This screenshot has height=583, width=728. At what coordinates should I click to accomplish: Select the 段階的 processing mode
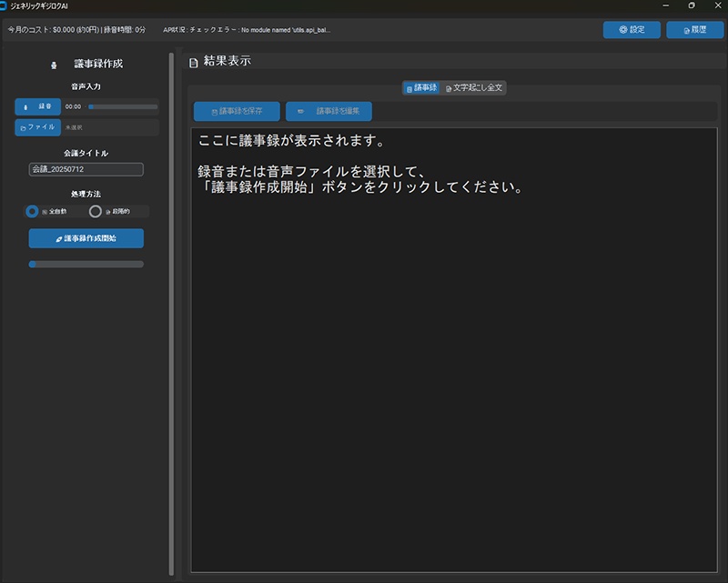[96, 211]
